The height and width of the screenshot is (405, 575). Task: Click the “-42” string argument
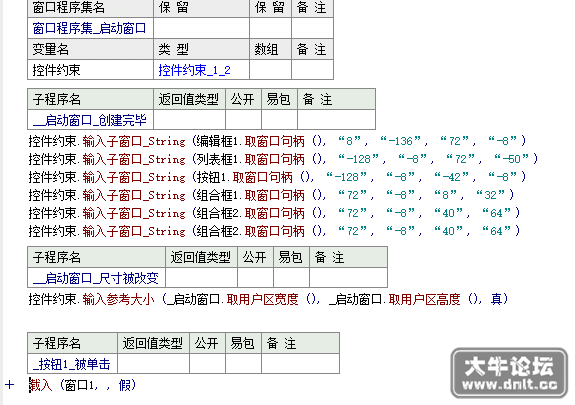click(452, 177)
